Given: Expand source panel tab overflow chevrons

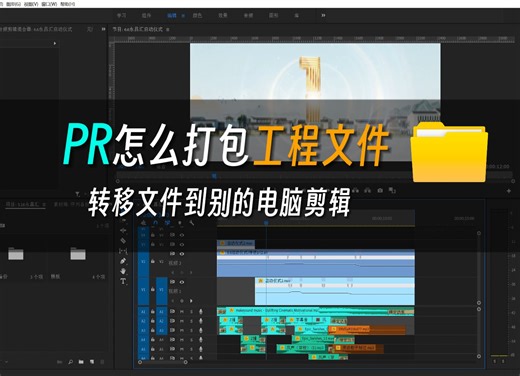Looking at the screenshot, I should click(103, 29).
